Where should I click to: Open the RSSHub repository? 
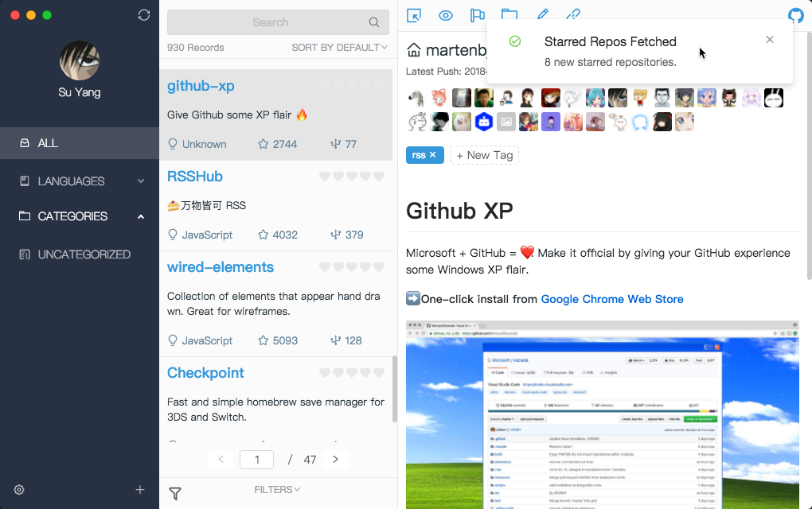(195, 177)
